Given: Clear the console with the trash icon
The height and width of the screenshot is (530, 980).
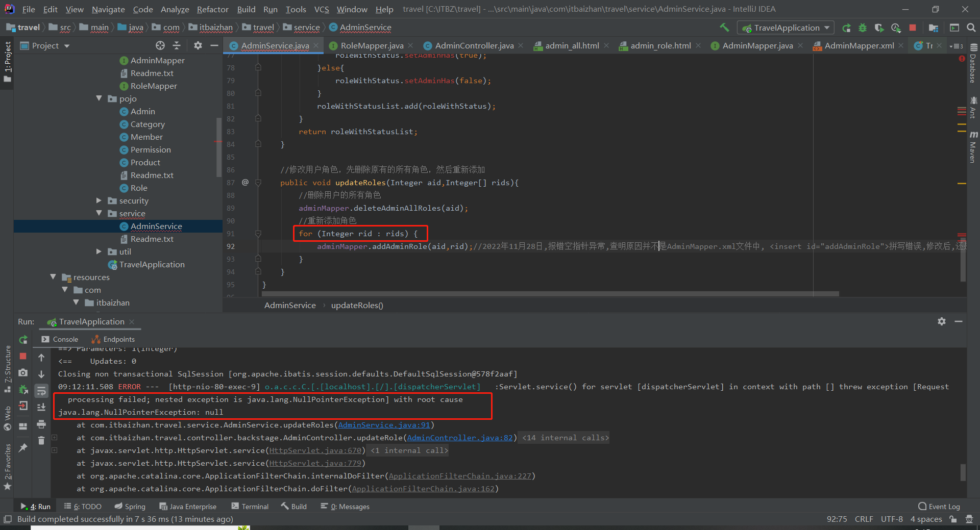Looking at the screenshot, I should (x=41, y=440).
